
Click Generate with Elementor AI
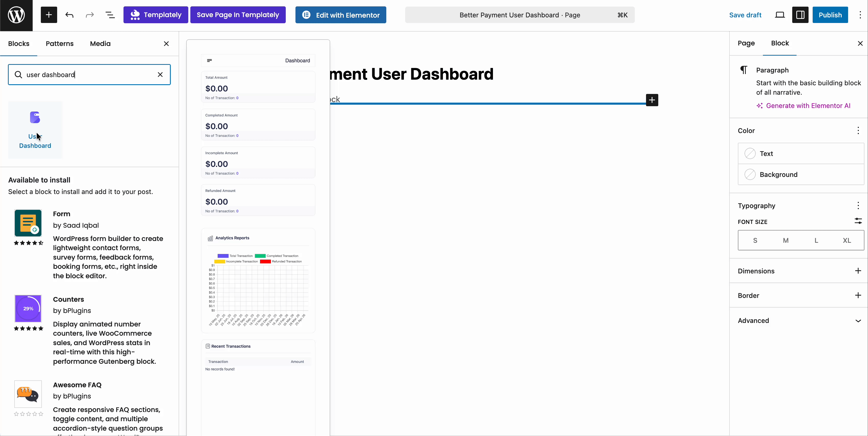click(803, 105)
